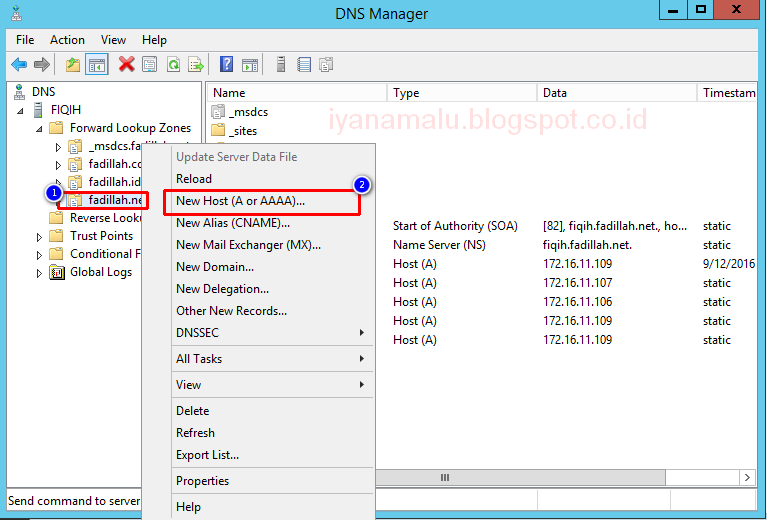Expand the All Tasks submenu
This screenshot has height=520, width=767.
coord(273,359)
